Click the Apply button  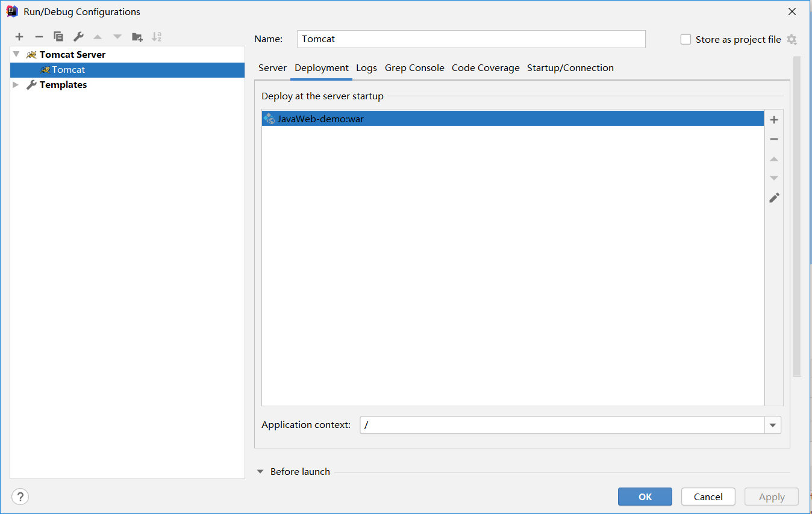[772, 497]
